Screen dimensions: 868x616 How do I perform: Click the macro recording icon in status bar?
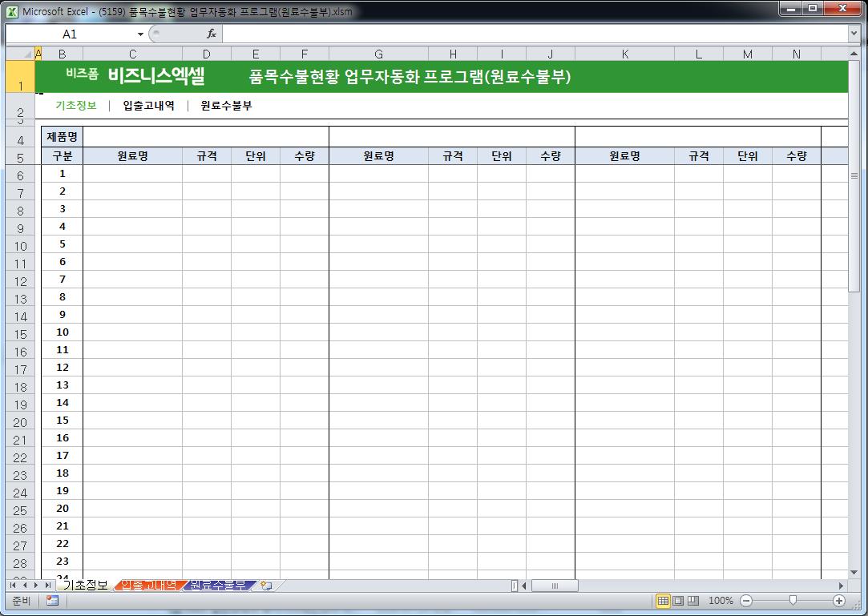click(x=52, y=601)
